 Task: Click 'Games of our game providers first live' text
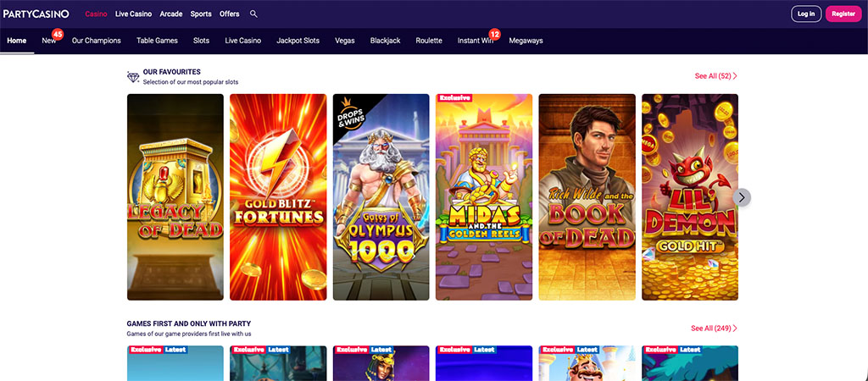point(189,334)
